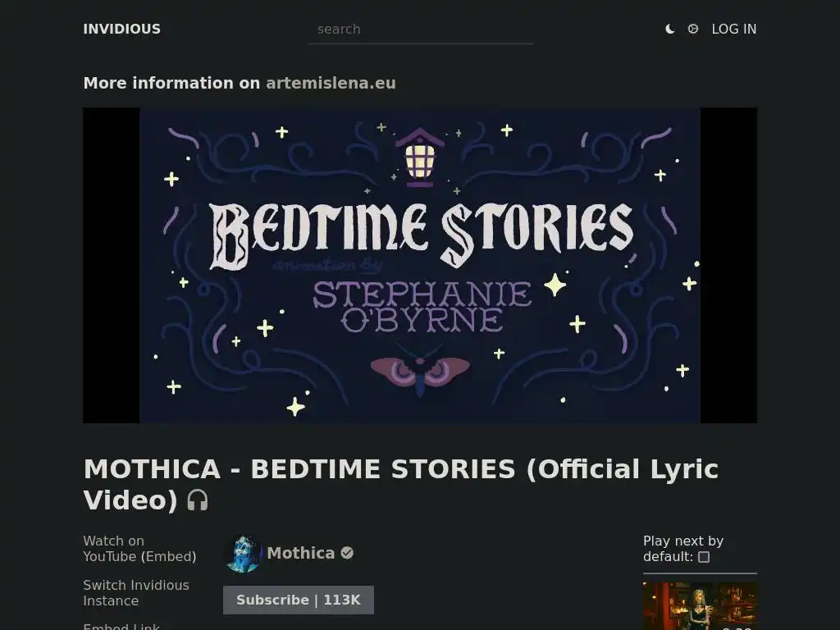Focus the search input field
The height and width of the screenshot is (630, 840).
[x=421, y=30]
